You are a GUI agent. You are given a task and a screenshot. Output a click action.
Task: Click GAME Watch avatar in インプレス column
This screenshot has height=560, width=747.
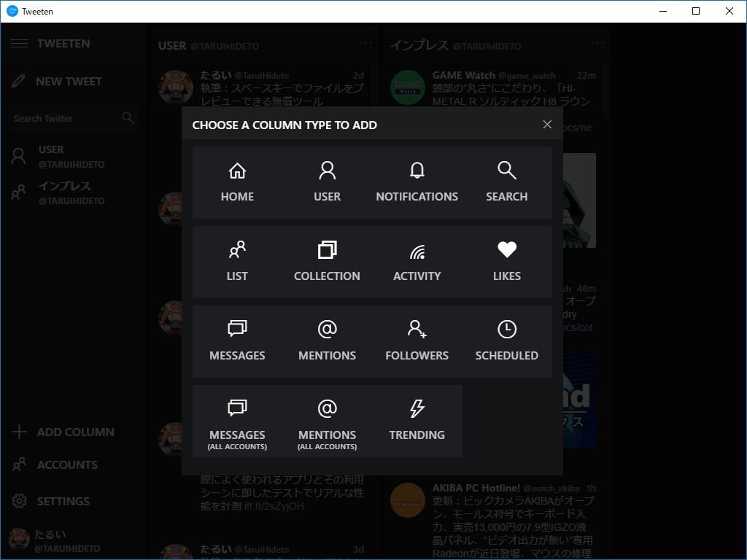click(x=407, y=87)
